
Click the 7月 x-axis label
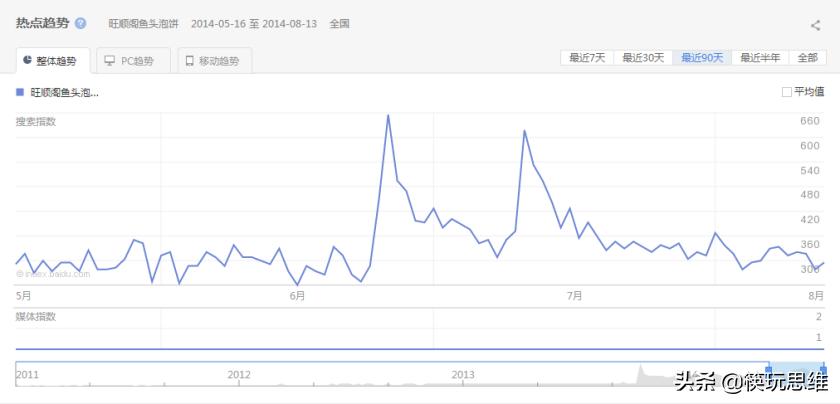click(574, 295)
